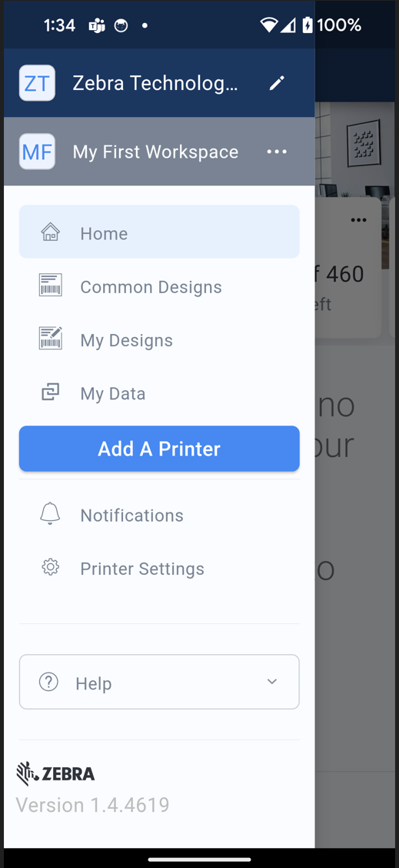Tap the ZT account avatar
This screenshot has width=399, height=868.
pos(37,83)
